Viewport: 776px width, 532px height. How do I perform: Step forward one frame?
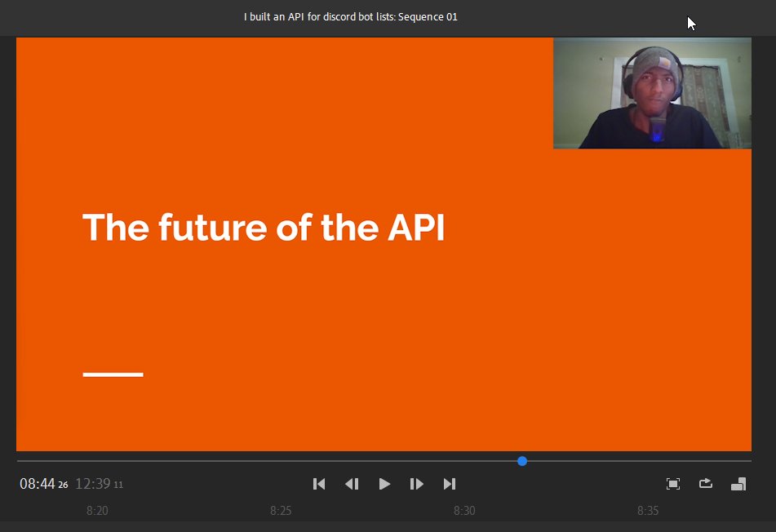tap(417, 484)
